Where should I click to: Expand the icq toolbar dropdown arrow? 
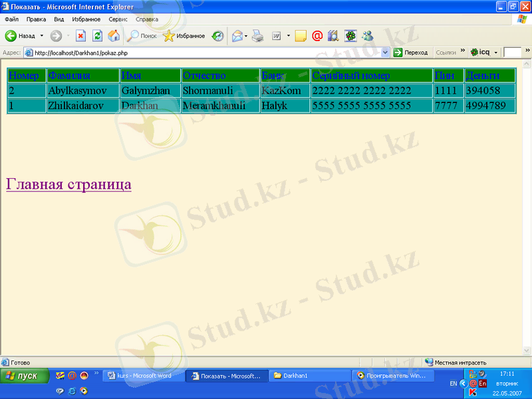tap(495, 53)
